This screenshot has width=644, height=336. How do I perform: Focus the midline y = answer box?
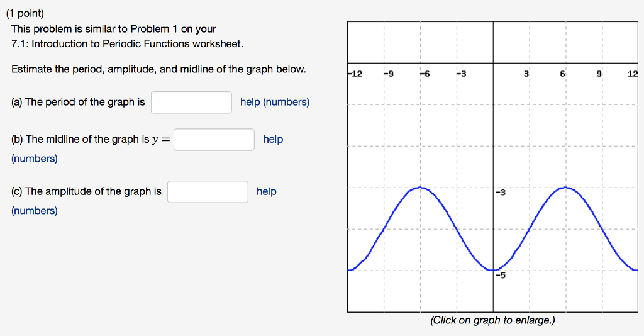pyautogui.click(x=214, y=140)
